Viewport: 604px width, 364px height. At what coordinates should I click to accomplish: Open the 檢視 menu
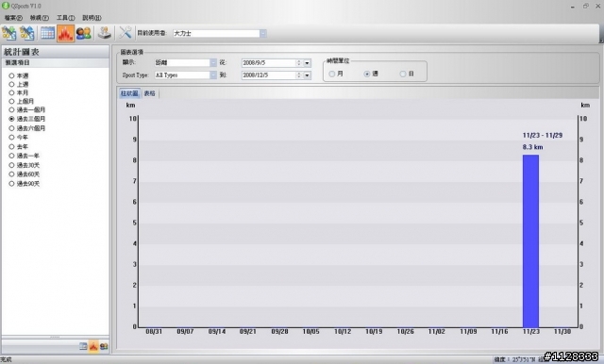pos(40,18)
